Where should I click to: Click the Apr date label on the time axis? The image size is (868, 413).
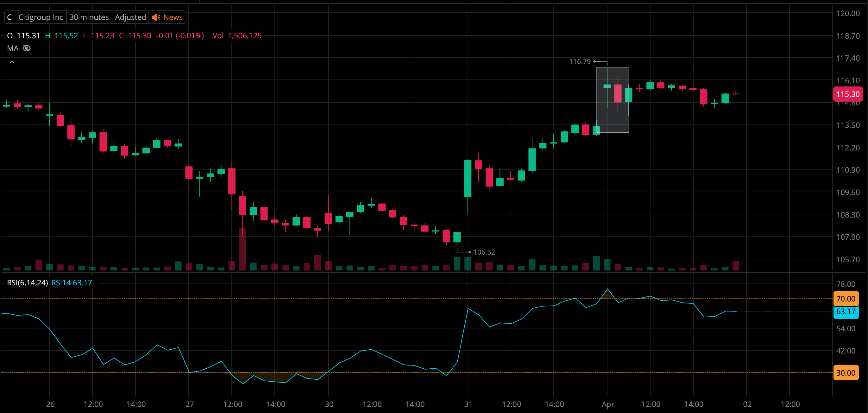[607, 404]
